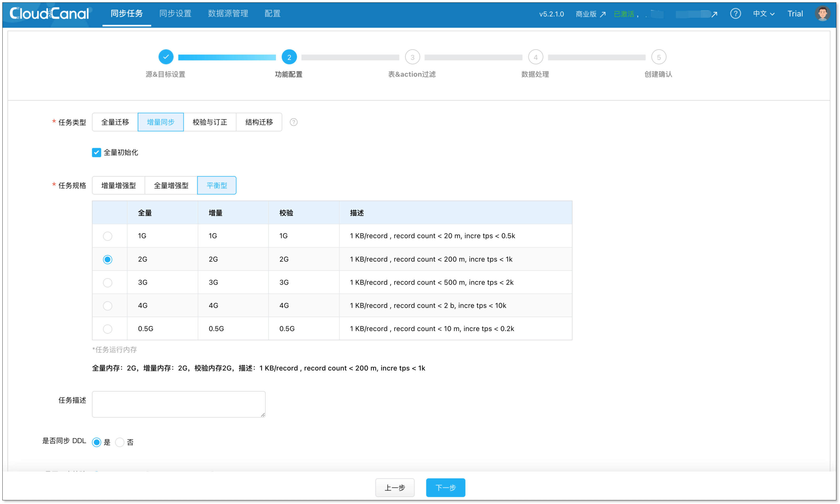Click the CloudCanal logo
This screenshot has height=504, width=840.
49,13
